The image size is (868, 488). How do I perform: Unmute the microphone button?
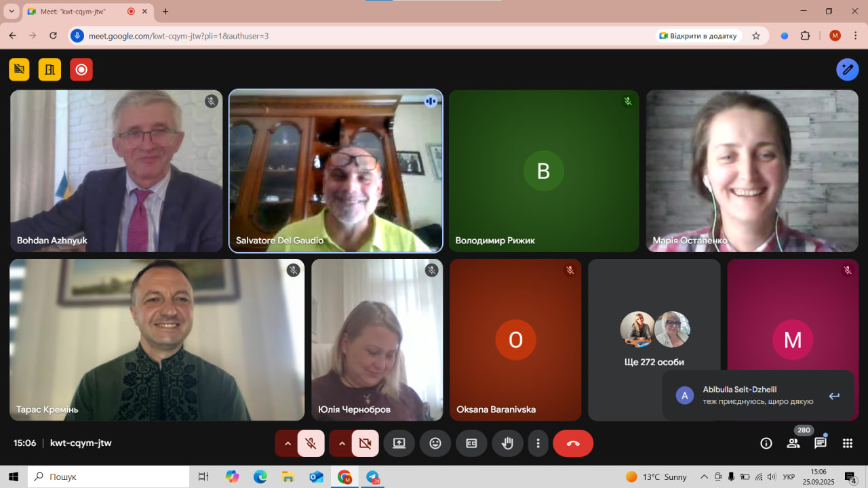(311, 443)
